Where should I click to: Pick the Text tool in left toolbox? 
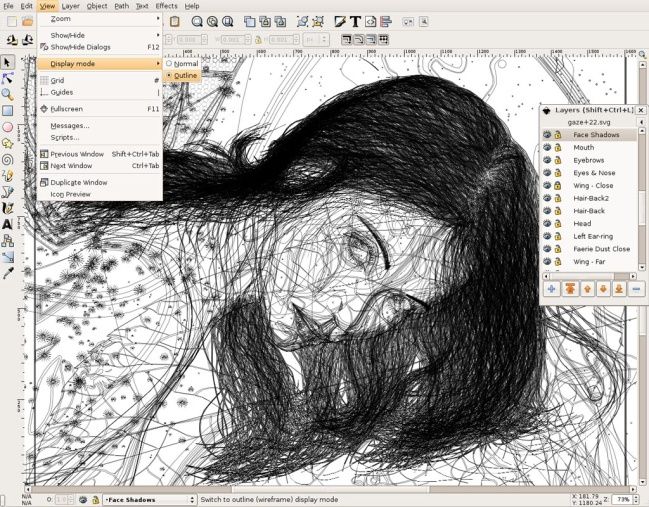pyautogui.click(x=8, y=224)
